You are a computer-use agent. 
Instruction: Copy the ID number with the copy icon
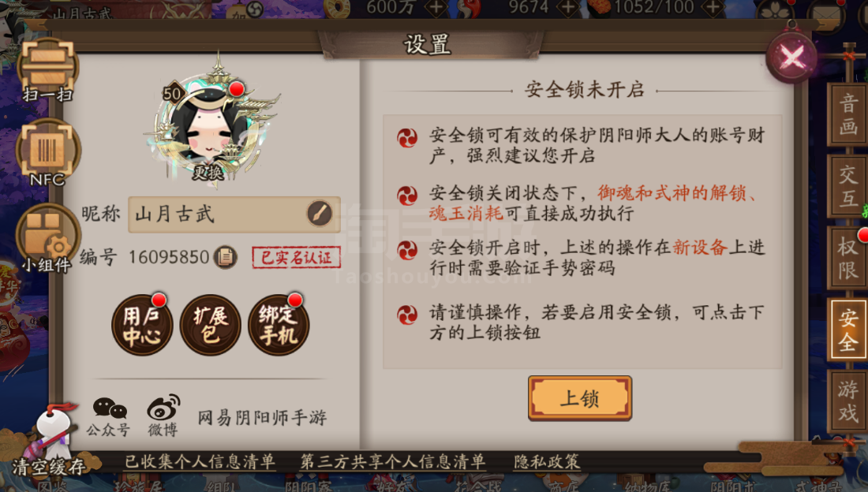point(226,257)
